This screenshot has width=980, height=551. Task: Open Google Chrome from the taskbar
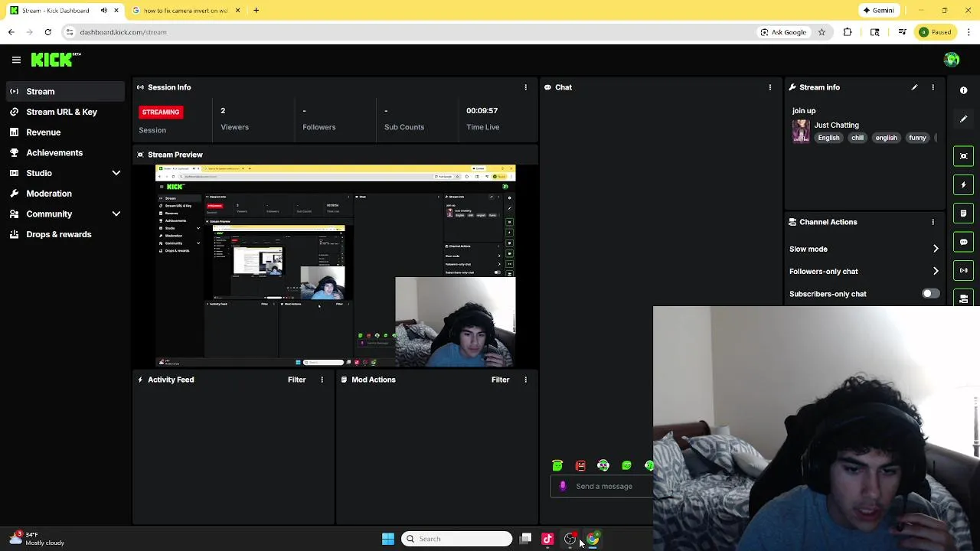tap(592, 539)
